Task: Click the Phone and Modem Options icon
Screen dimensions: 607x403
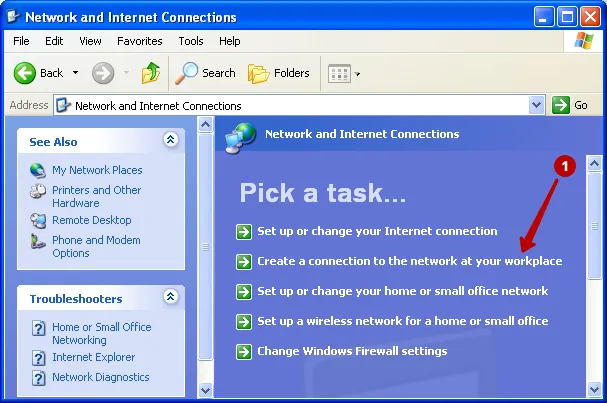Action: (38, 241)
